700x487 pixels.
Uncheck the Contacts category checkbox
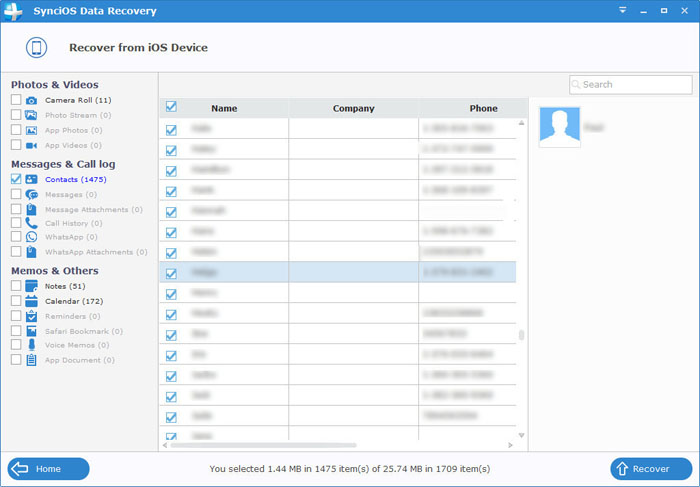(16, 179)
